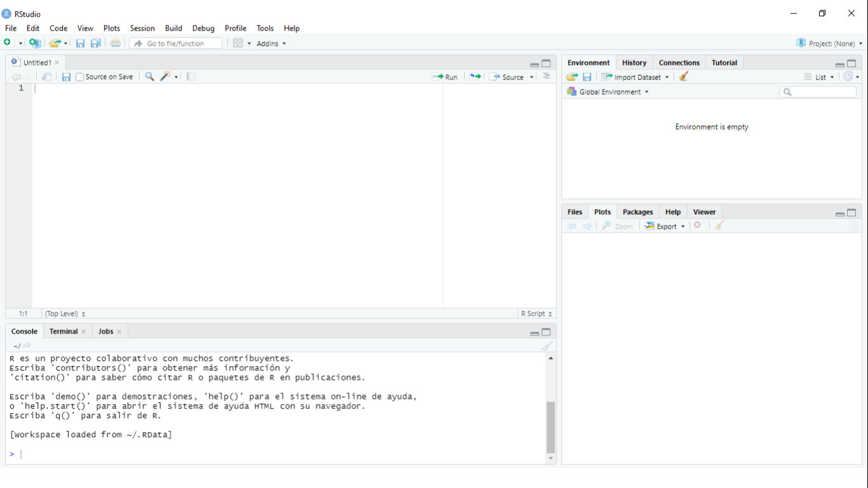Switch to the Connections tab
This screenshot has width=868, height=488.
pyautogui.click(x=679, y=62)
